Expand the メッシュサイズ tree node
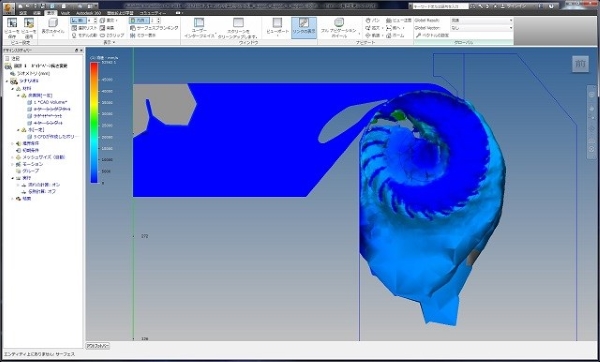 tap(13, 157)
